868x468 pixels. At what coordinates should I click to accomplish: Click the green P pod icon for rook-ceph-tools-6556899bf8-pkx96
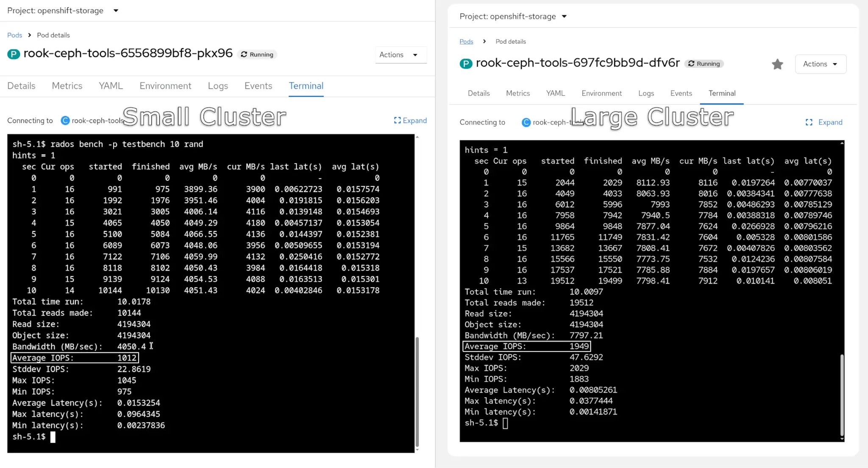(14, 54)
